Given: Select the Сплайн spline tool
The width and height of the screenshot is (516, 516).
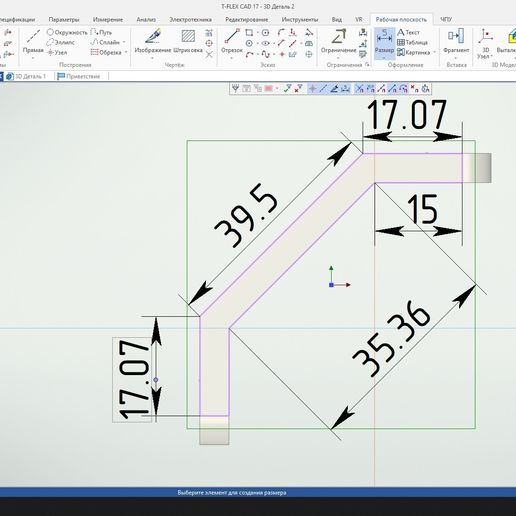Looking at the screenshot, I should (105, 42).
